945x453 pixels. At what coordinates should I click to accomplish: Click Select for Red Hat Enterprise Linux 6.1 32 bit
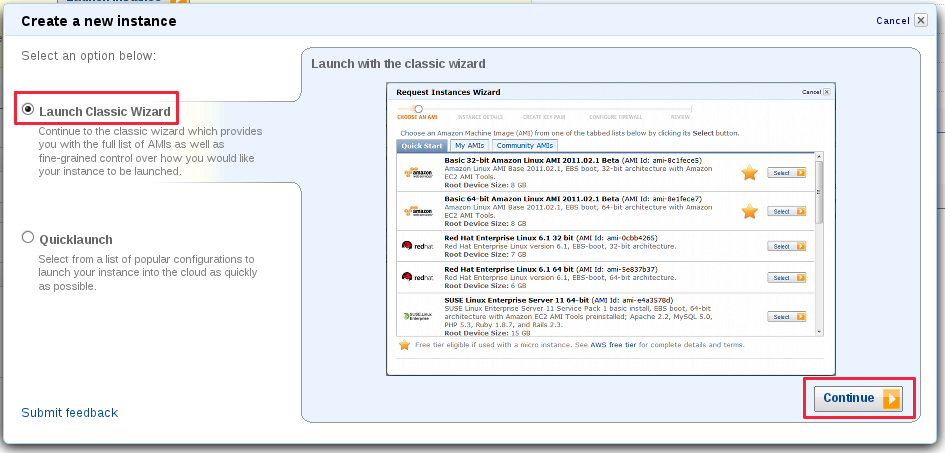[x=786, y=246]
